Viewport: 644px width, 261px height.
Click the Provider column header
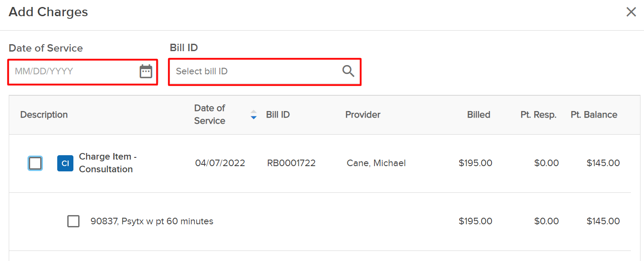point(363,115)
